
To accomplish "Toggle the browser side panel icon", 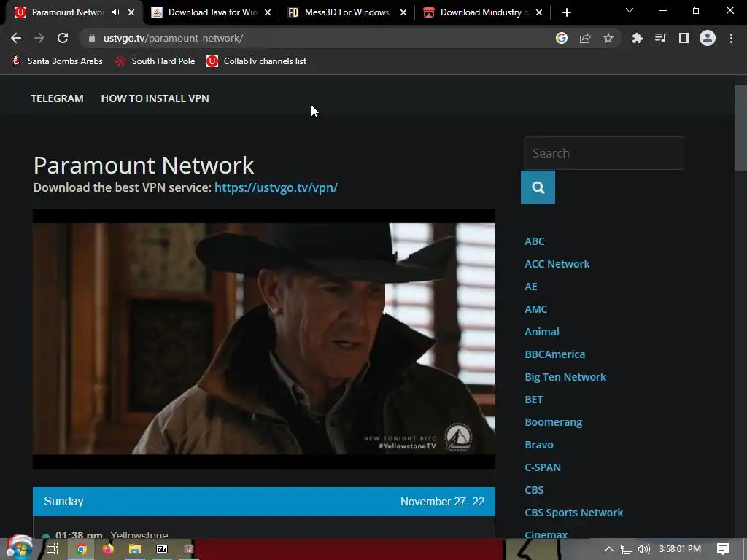I will (x=684, y=38).
